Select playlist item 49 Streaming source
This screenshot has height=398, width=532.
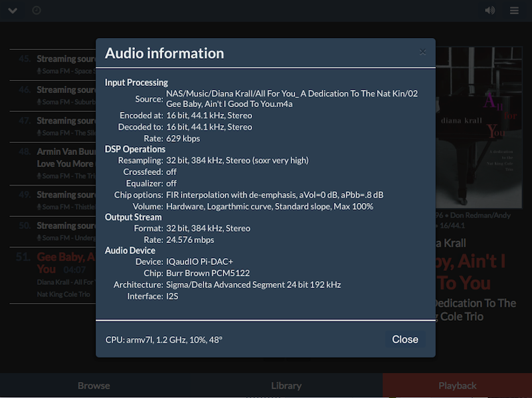point(53,200)
